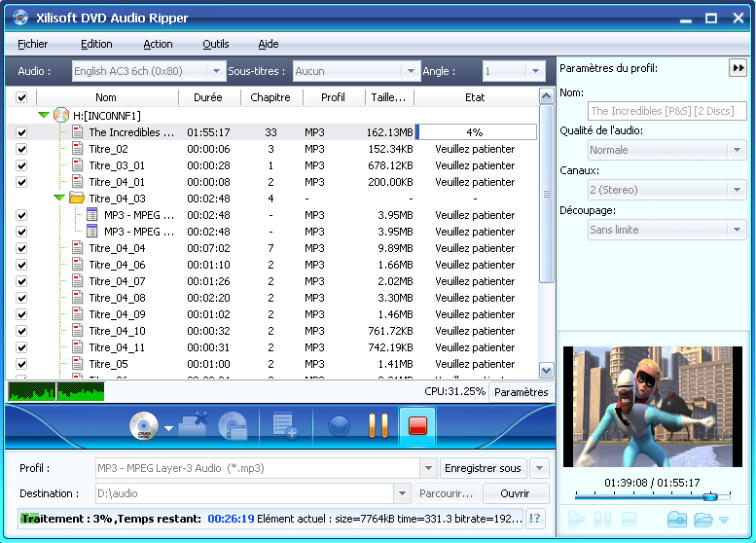
Task: Open the Profil MP3 format dropdown
Action: [x=428, y=468]
